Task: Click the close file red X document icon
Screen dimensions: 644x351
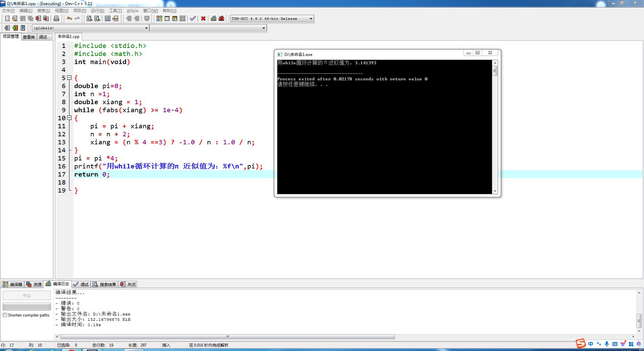Action: point(38,18)
